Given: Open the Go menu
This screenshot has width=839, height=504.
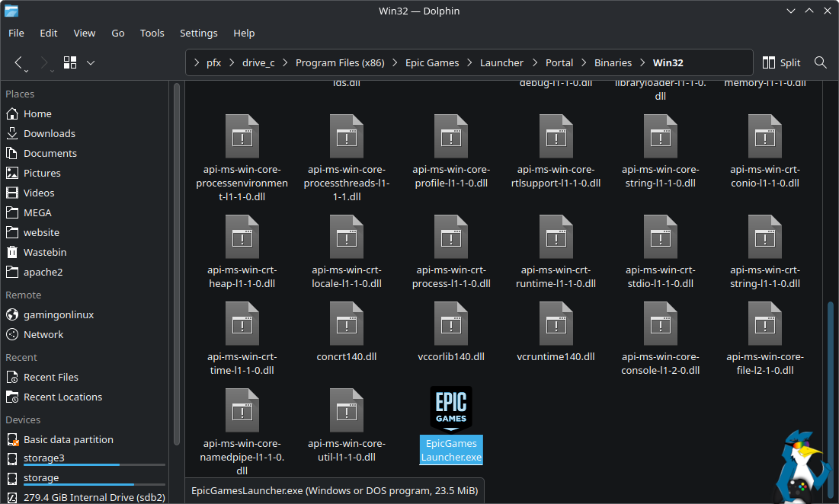Looking at the screenshot, I should (118, 33).
